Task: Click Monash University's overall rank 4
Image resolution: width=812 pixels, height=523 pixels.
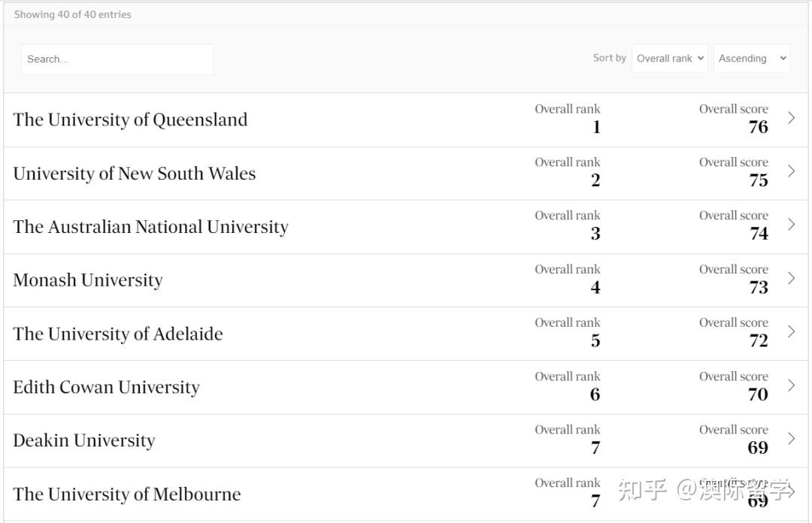Action: [x=595, y=287]
